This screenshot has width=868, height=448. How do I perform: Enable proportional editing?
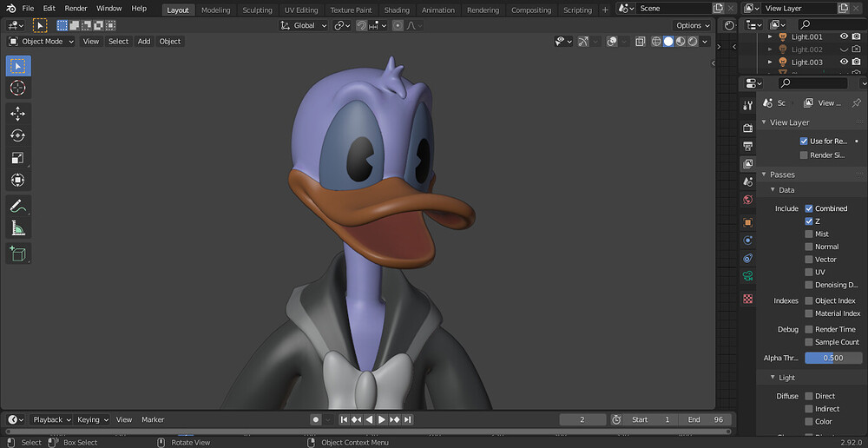click(398, 25)
